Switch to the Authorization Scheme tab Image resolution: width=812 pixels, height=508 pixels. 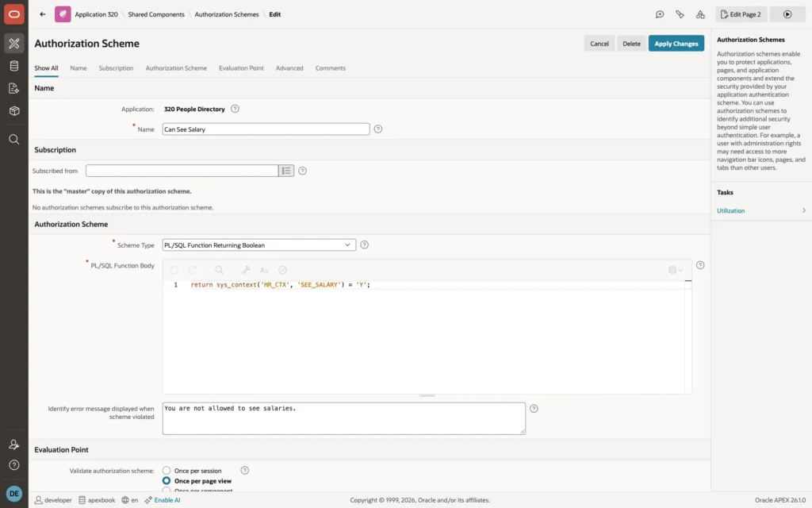click(x=176, y=68)
